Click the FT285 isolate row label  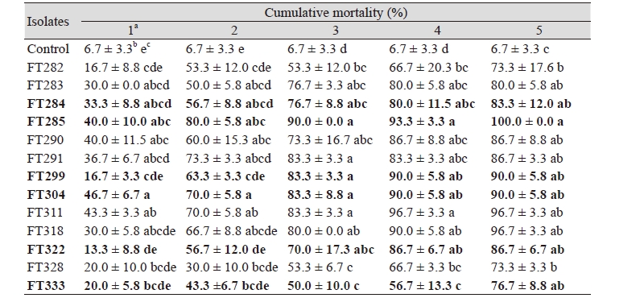(46, 122)
